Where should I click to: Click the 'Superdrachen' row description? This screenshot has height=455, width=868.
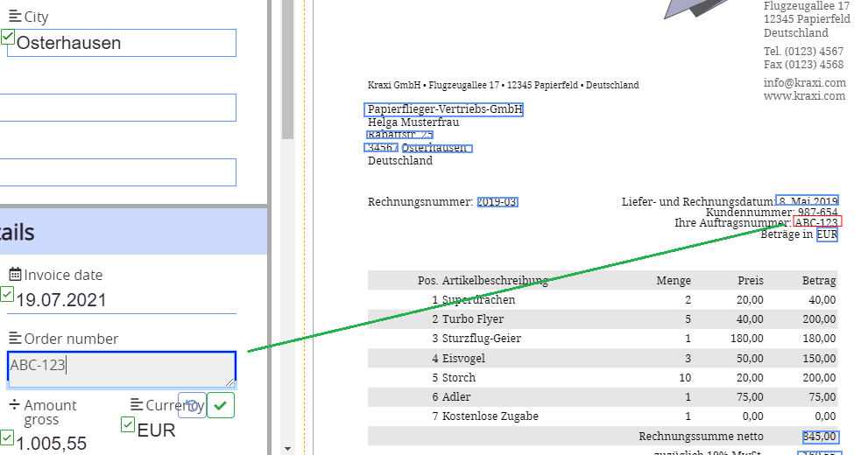479,300
